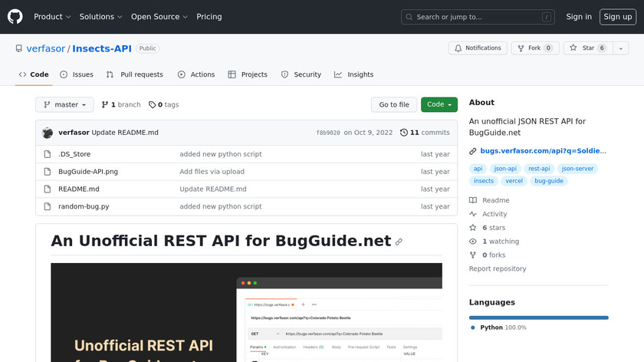This screenshot has height=362, width=644.
Task: Click the BugGuide-API.png file icon
Action: click(x=48, y=172)
